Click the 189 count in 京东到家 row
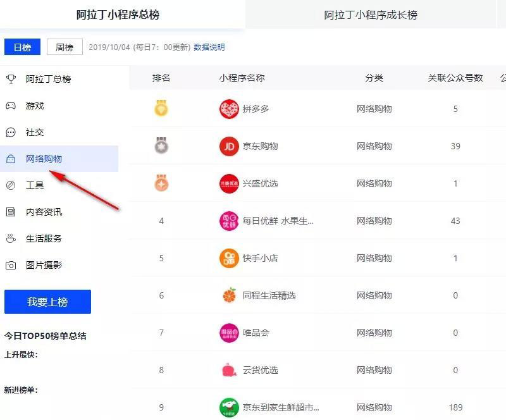506x420 pixels. pyautogui.click(x=455, y=407)
